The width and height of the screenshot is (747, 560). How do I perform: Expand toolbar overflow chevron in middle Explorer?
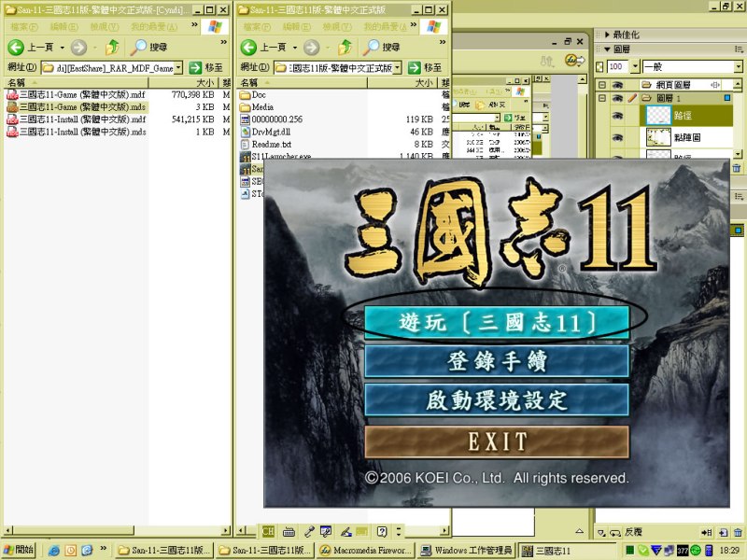443,42
